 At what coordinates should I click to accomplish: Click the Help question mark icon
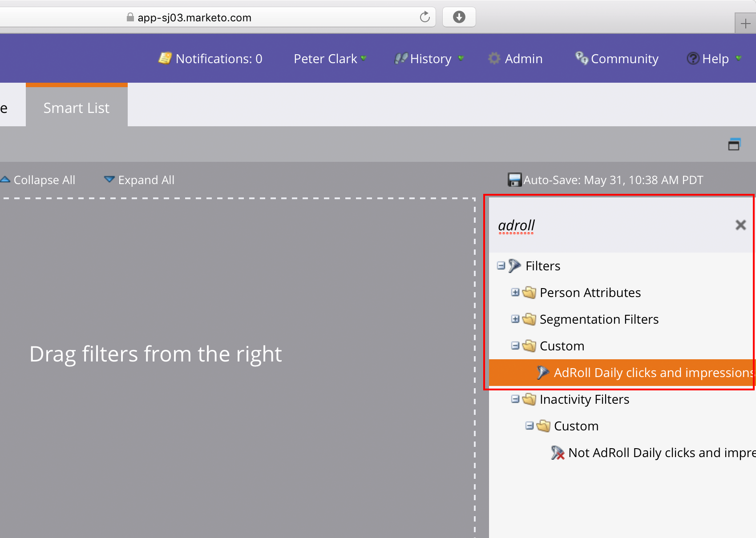coord(693,58)
